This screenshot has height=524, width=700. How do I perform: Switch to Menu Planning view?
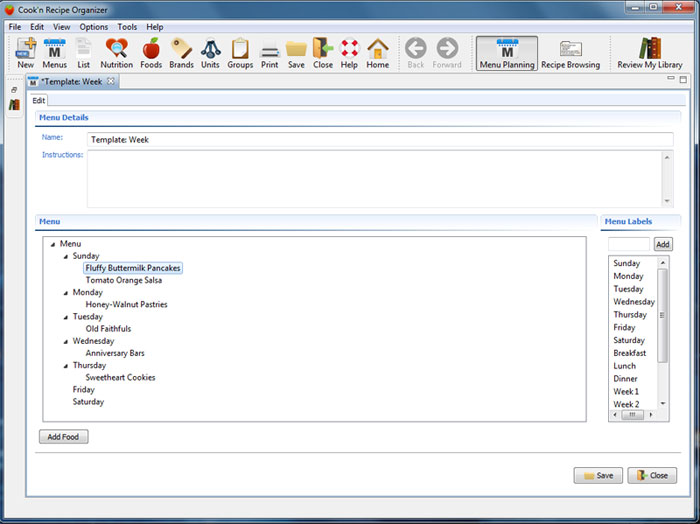(507, 53)
